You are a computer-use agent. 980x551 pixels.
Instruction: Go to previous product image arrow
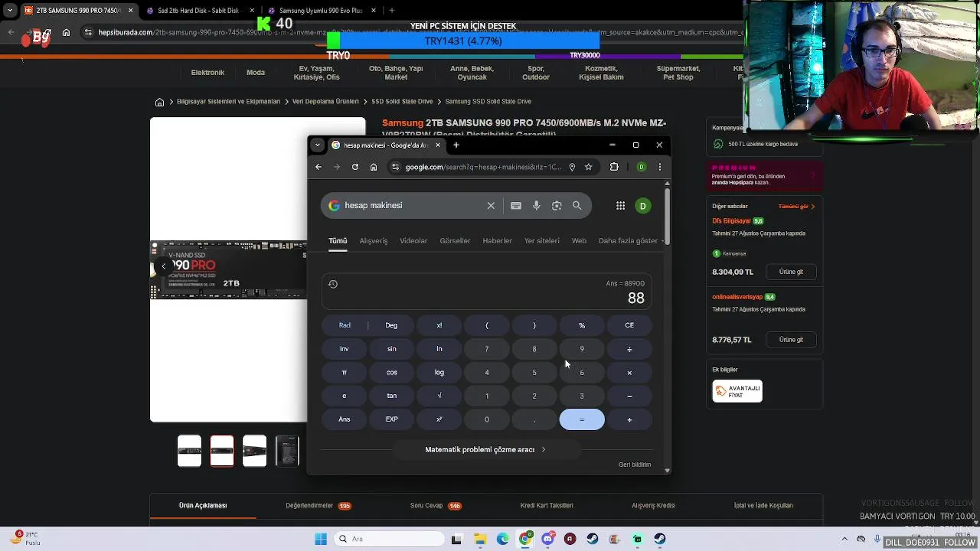click(x=163, y=266)
